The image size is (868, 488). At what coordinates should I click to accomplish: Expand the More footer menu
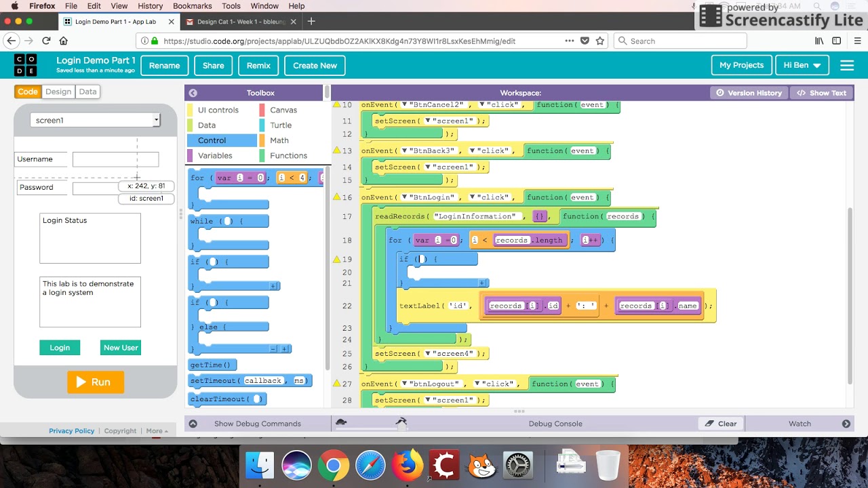point(157,431)
